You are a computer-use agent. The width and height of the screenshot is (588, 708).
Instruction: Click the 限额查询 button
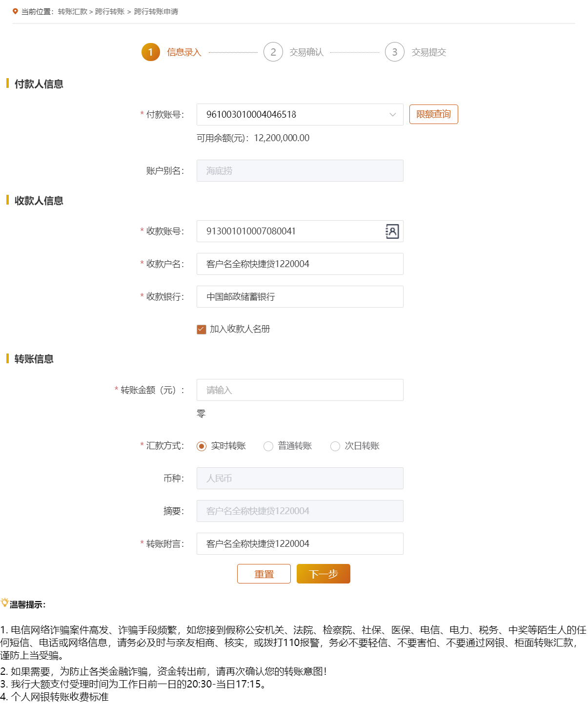tap(433, 114)
